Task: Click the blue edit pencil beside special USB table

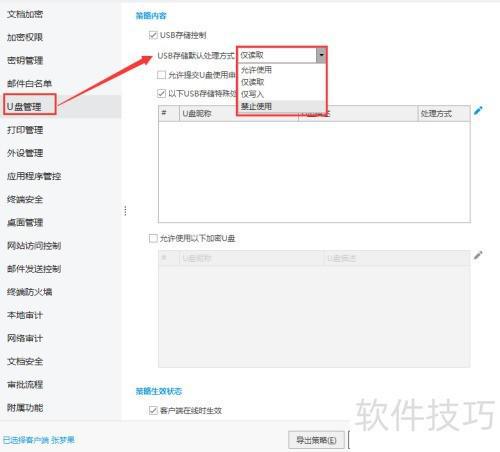Action: click(x=478, y=110)
